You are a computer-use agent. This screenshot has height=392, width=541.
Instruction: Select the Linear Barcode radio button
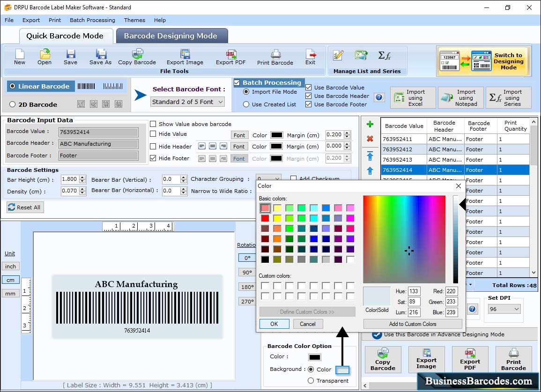point(13,86)
